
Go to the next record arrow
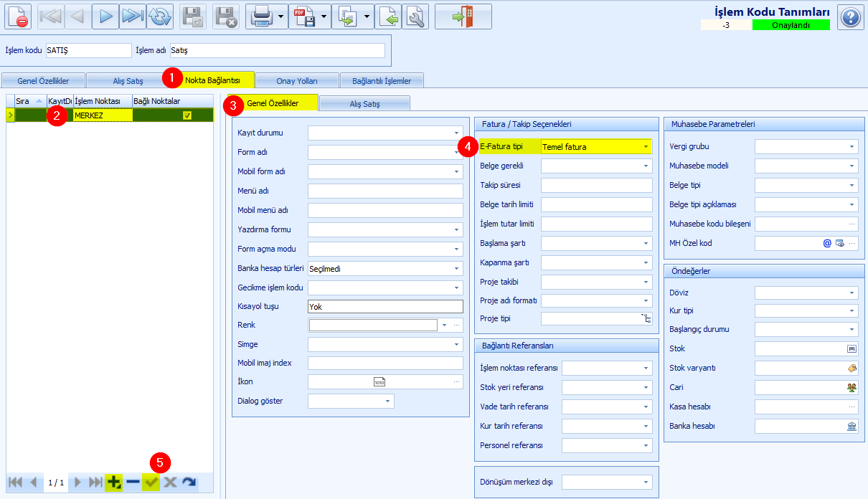tap(106, 16)
